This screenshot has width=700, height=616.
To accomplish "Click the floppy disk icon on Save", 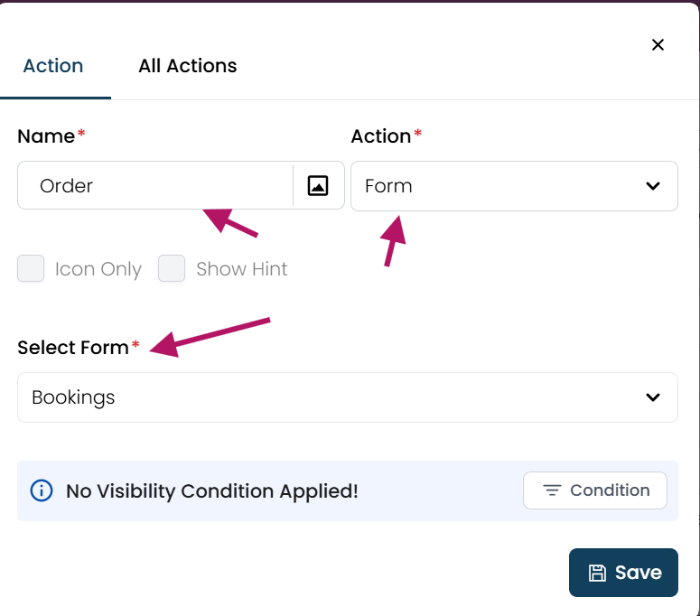I will (x=597, y=573).
